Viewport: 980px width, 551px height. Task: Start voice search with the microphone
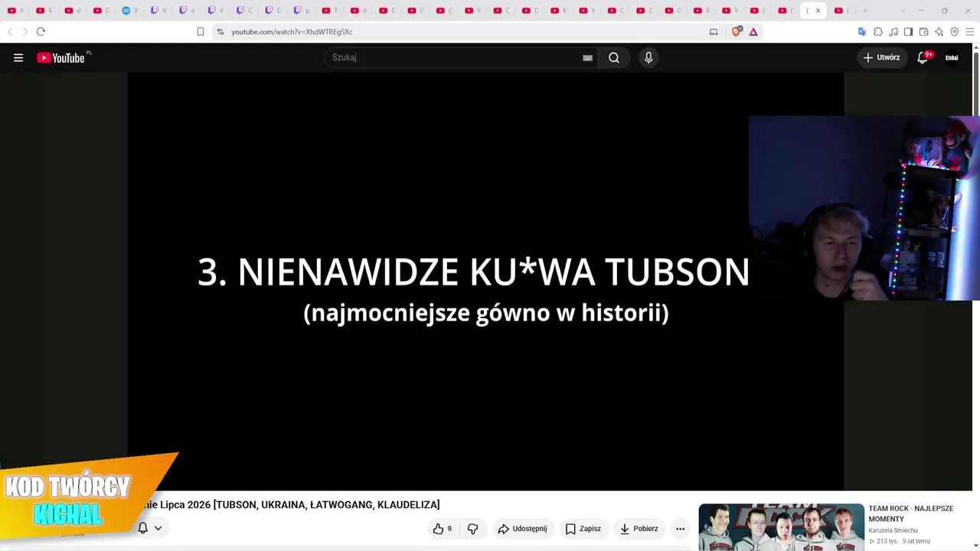[648, 57]
